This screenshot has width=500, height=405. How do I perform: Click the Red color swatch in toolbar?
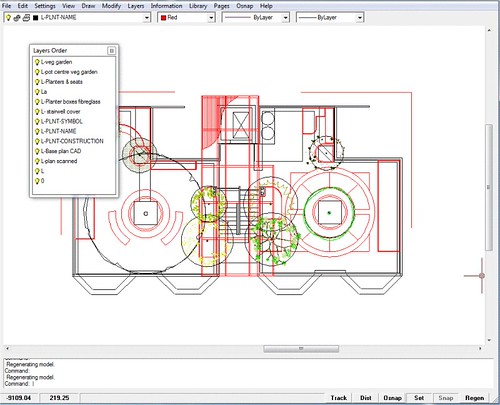(x=163, y=18)
